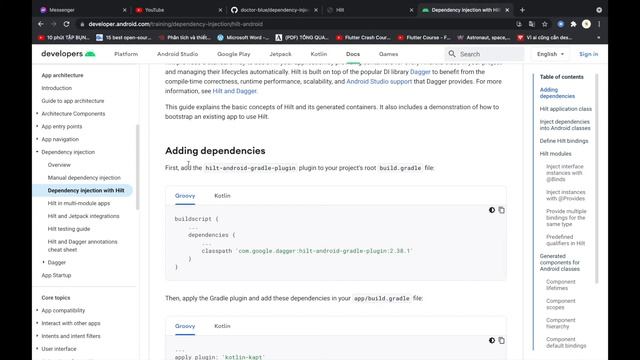Open the translate page icon in address bar
Image resolution: width=640 pixels, height=360 pixels.
(x=531, y=24)
